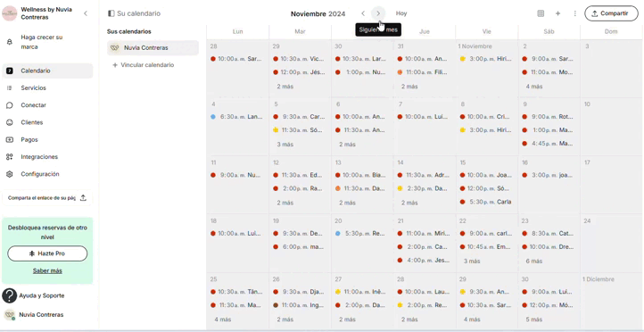Click the Hoy button

point(401,13)
